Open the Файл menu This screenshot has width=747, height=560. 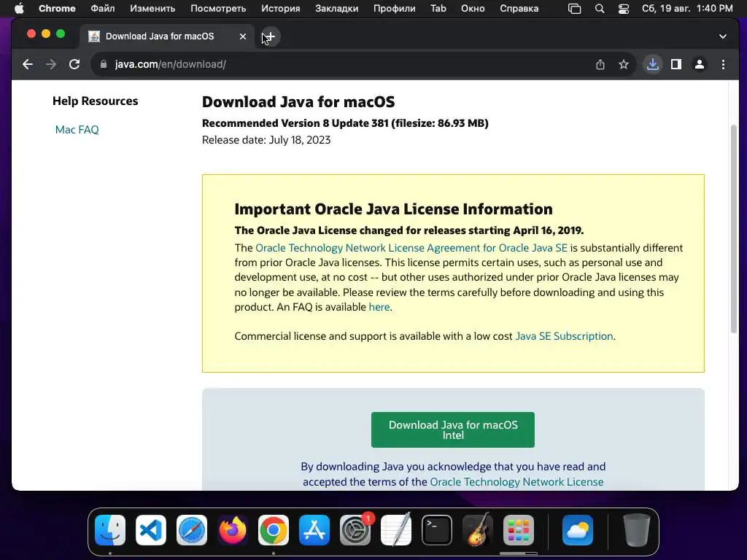click(102, 9)
